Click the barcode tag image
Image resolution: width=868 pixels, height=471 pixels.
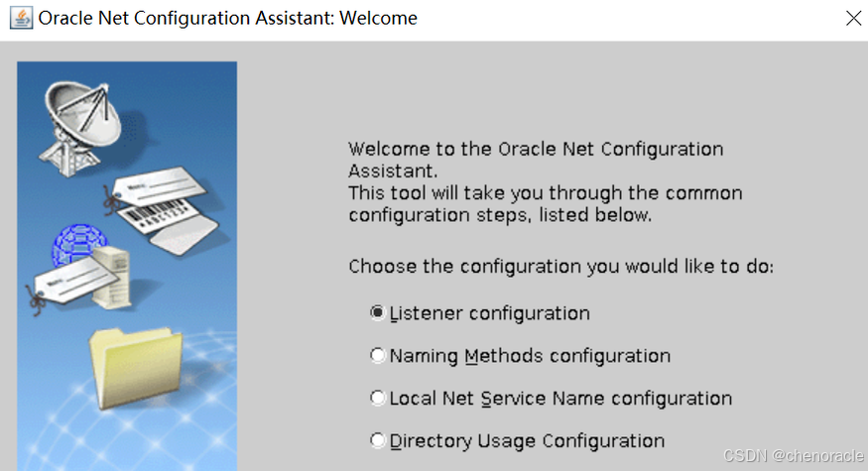click(165, 216)
